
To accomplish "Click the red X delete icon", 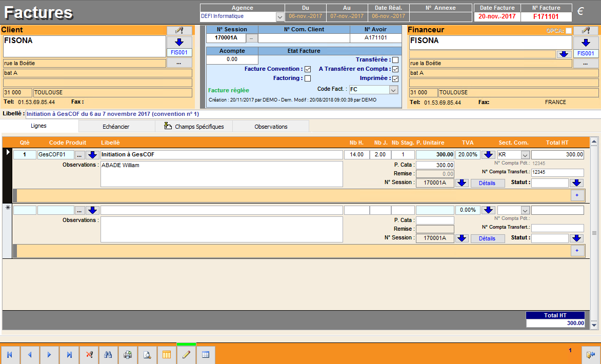I will [89, 355].
